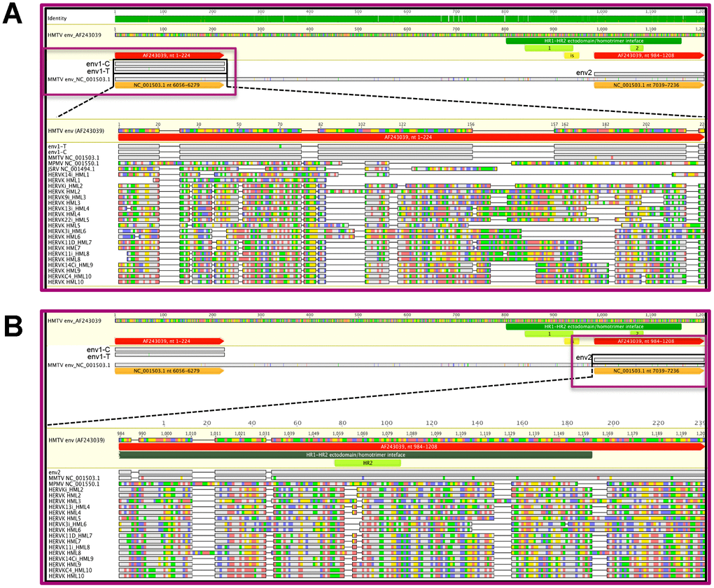This screenshot has height=588, width=714.
Task: Select the yellow 'is' annotation in panel A
Action: pyautogui.click(x=572, y=55)
